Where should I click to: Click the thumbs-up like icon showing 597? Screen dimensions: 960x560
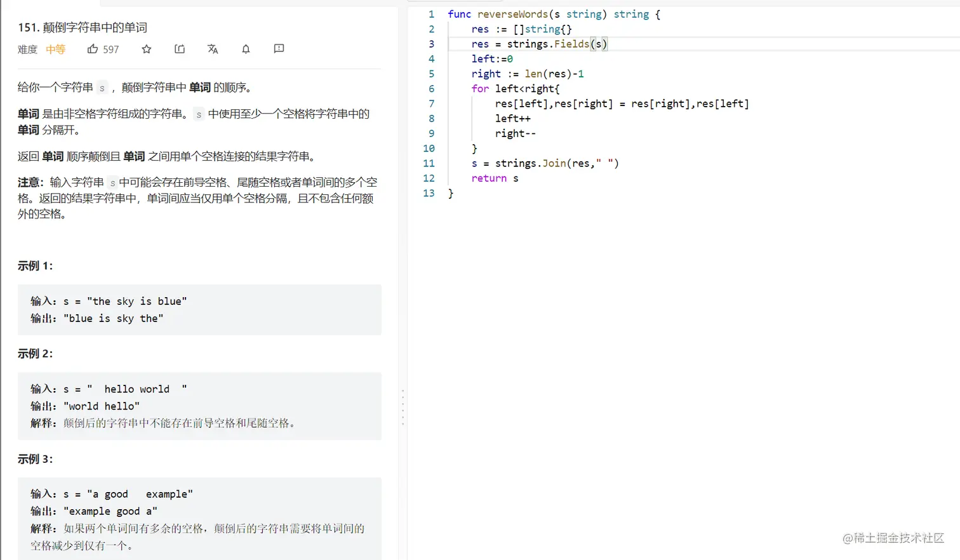point(93,49)
